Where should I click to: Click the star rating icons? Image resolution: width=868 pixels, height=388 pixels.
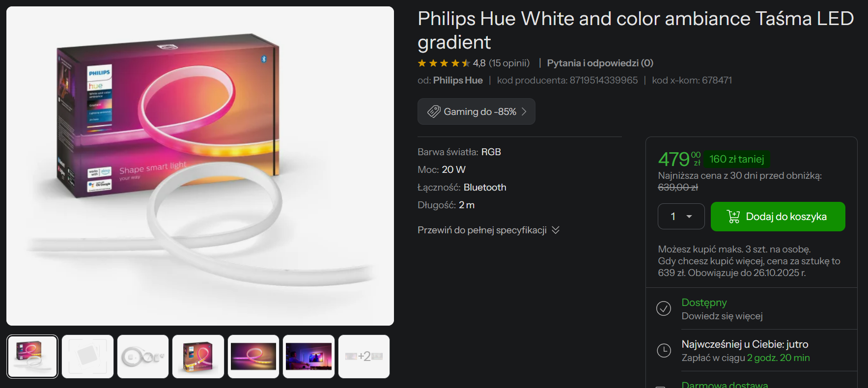(444, 63)
